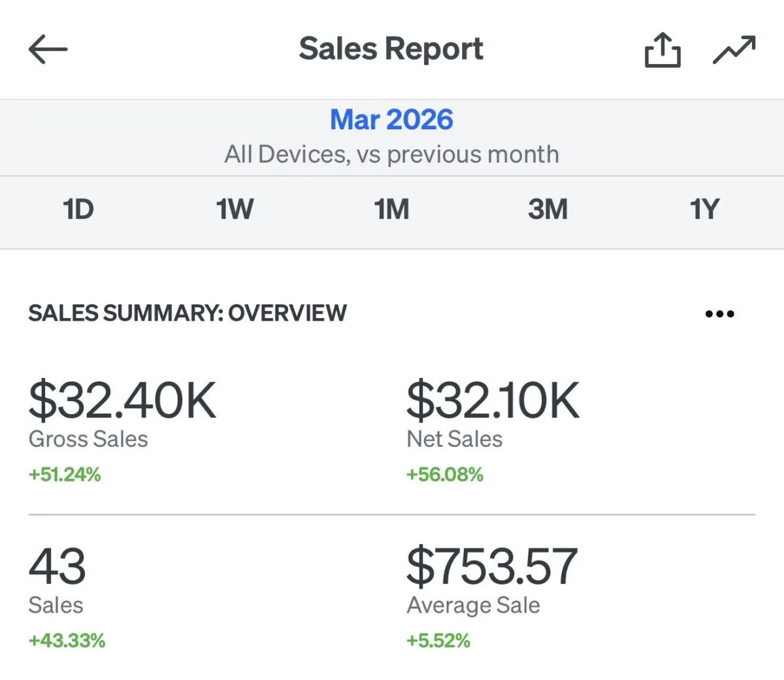Tap the +51.24% gross sales change

coord(65,475)
